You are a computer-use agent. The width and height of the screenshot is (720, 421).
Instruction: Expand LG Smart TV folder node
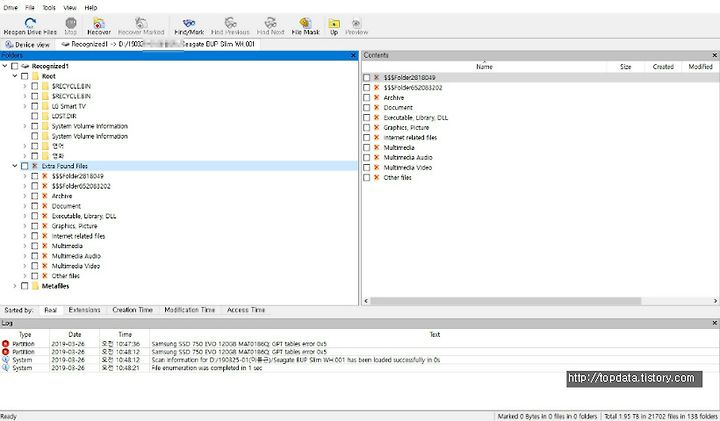pos(25,106)
